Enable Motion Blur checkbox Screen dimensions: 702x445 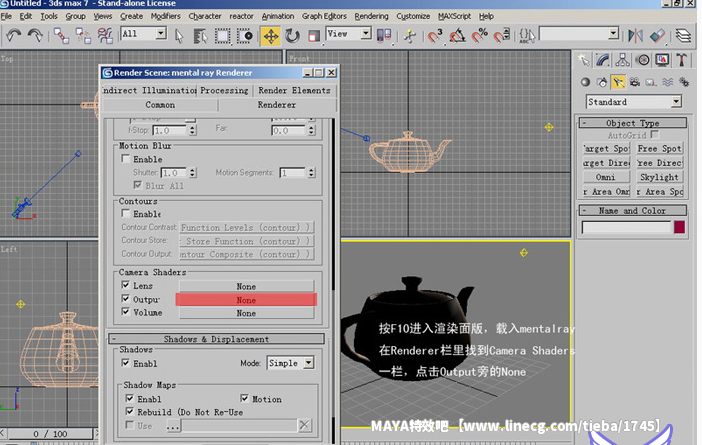pos(126,159)
